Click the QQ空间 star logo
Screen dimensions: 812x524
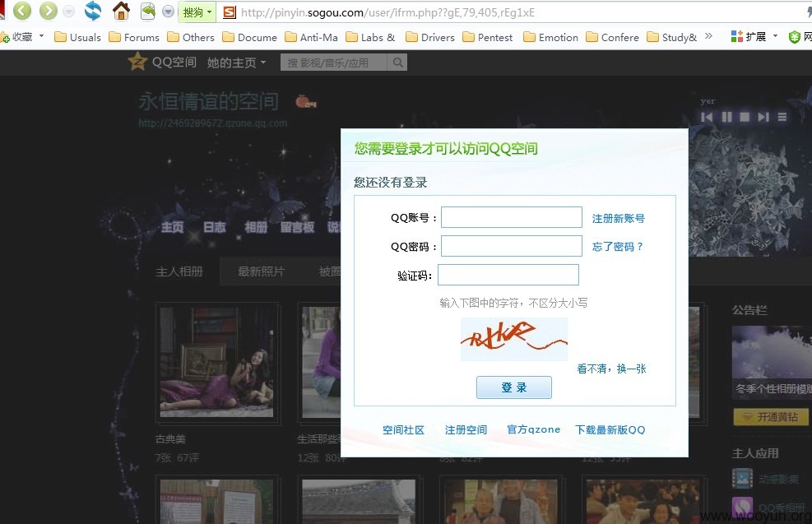(137, 62)
